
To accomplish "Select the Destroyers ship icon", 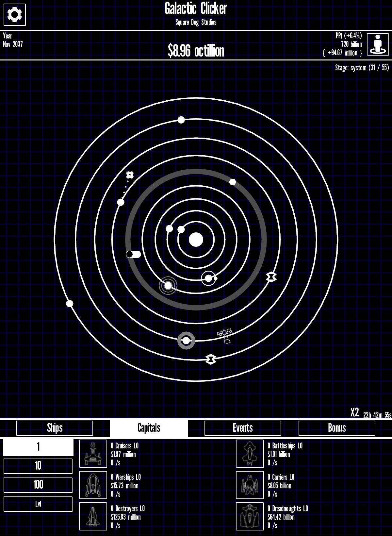I will pos(93,516).
